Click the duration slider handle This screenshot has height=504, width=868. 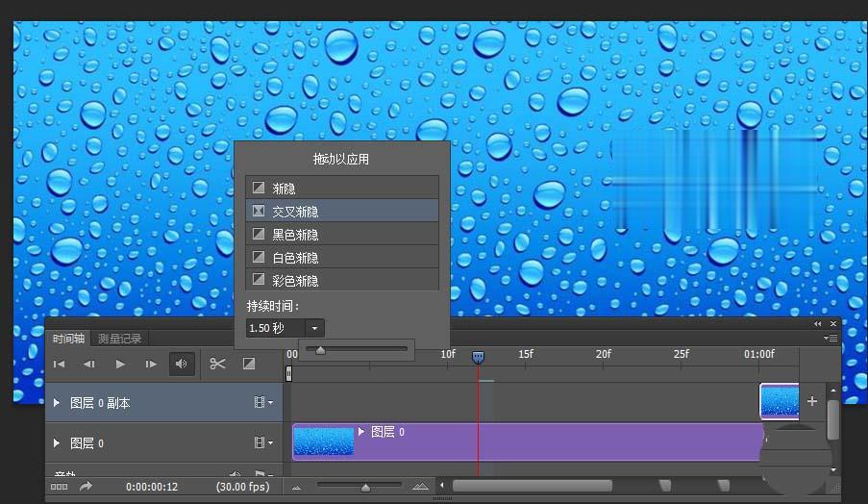tap(320, 350)
